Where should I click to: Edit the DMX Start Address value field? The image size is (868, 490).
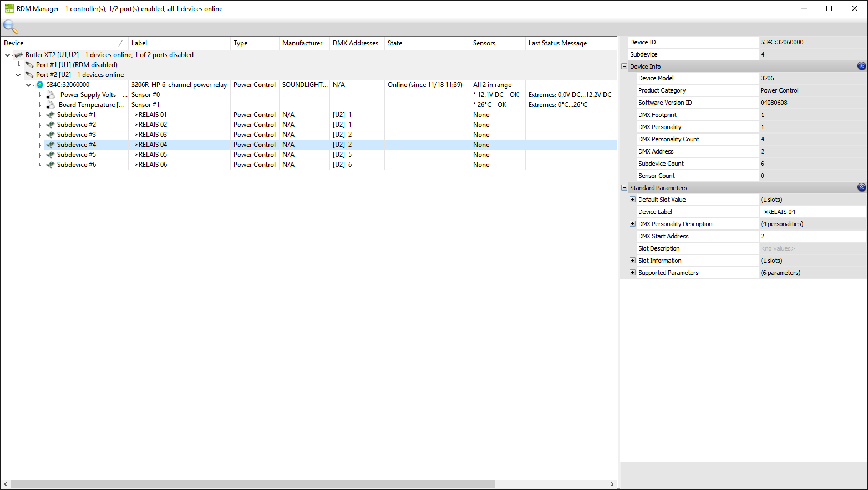click(x=812, y=236)
